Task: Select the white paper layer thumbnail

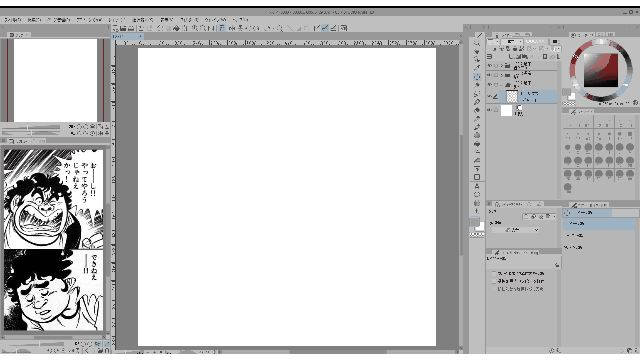Action: [x=507, y=110]
